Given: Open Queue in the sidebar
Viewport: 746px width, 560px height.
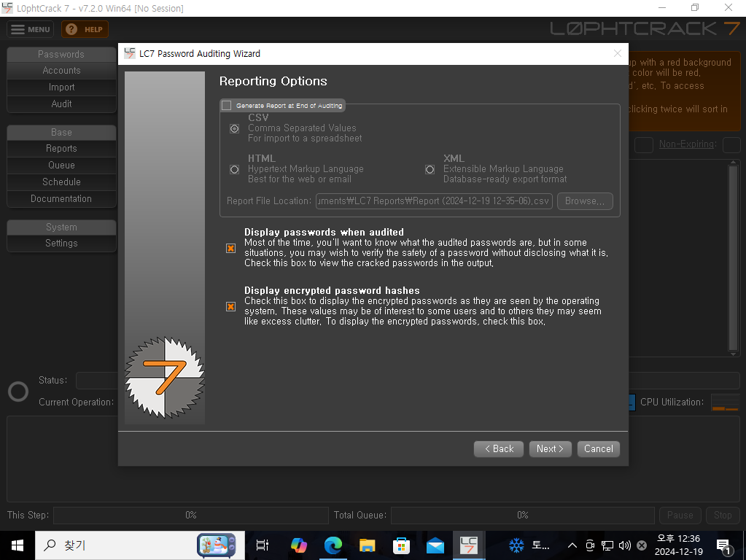Looking at the screenshot, I should coord(61,165).
